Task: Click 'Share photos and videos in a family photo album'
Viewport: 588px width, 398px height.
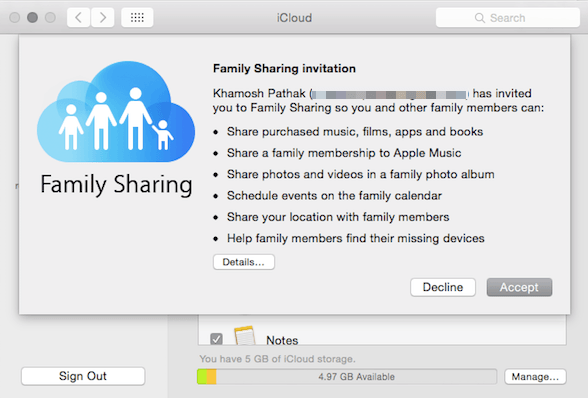Action: 361,174
